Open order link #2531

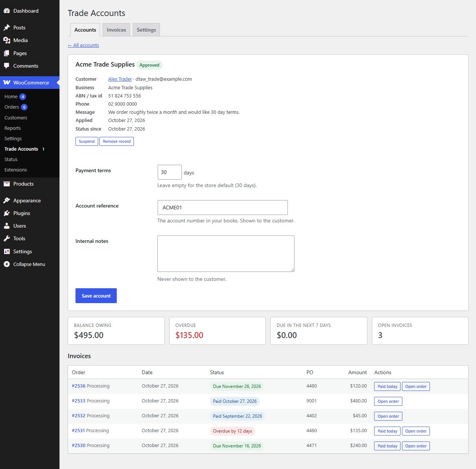(78, 431)
